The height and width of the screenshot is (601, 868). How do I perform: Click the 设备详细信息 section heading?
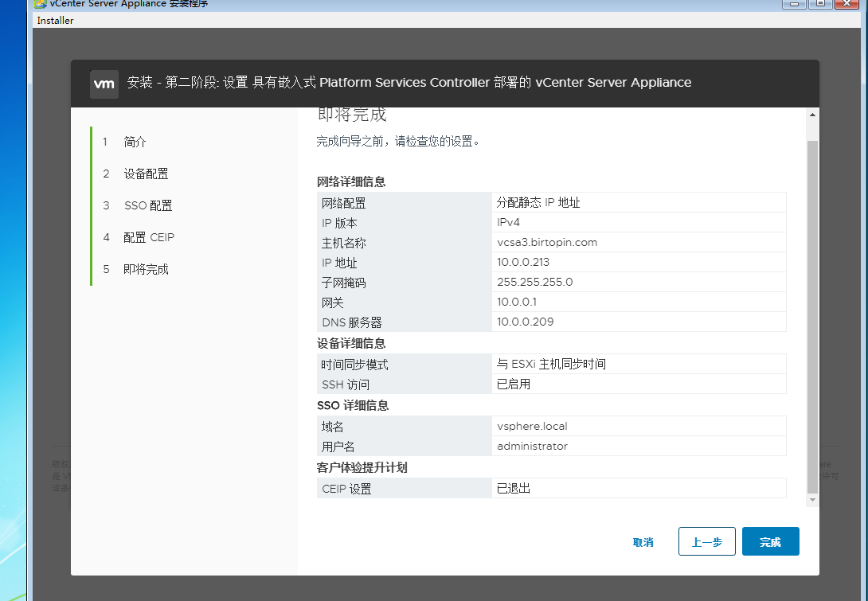(351, 344)
